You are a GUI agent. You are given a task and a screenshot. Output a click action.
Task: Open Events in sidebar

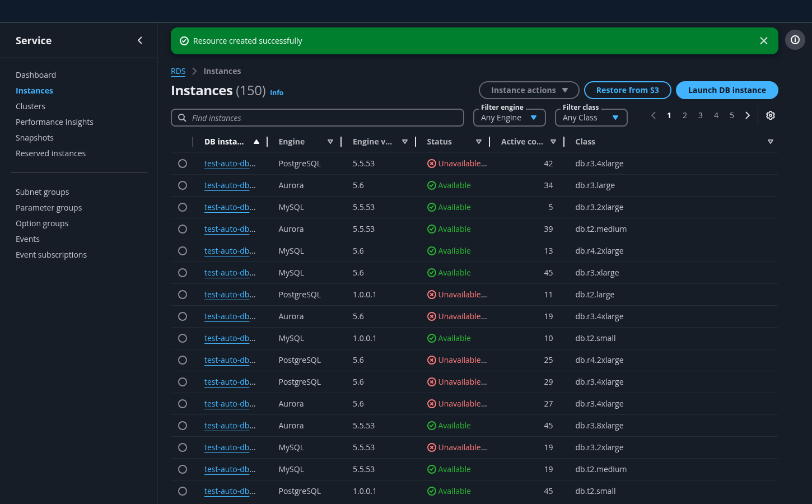27,239
